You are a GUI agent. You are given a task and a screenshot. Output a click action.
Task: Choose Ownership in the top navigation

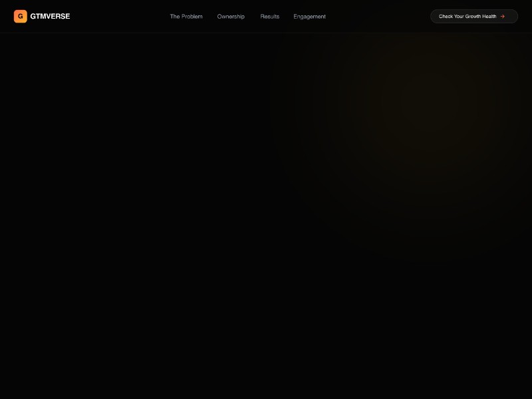[x=231, y=17]
